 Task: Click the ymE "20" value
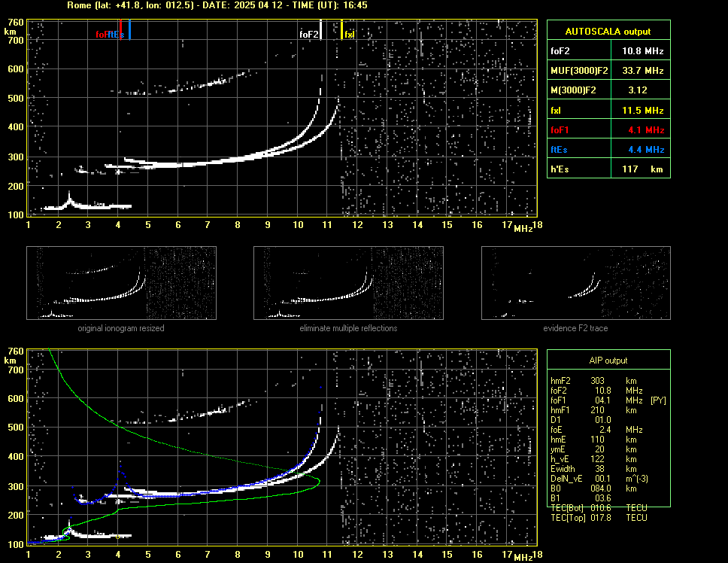(x=600, y=449)
